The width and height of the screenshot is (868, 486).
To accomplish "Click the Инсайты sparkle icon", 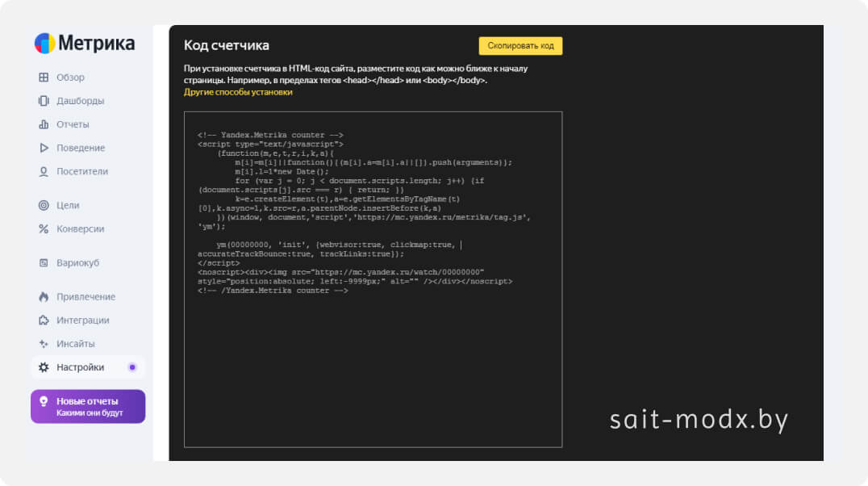I will [44, 343].
